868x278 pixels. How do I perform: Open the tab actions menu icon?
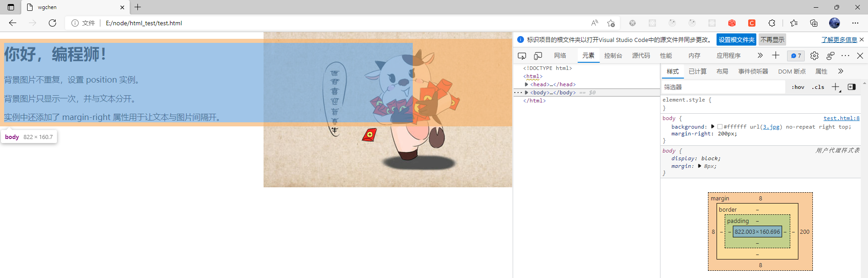click(11, 7)
